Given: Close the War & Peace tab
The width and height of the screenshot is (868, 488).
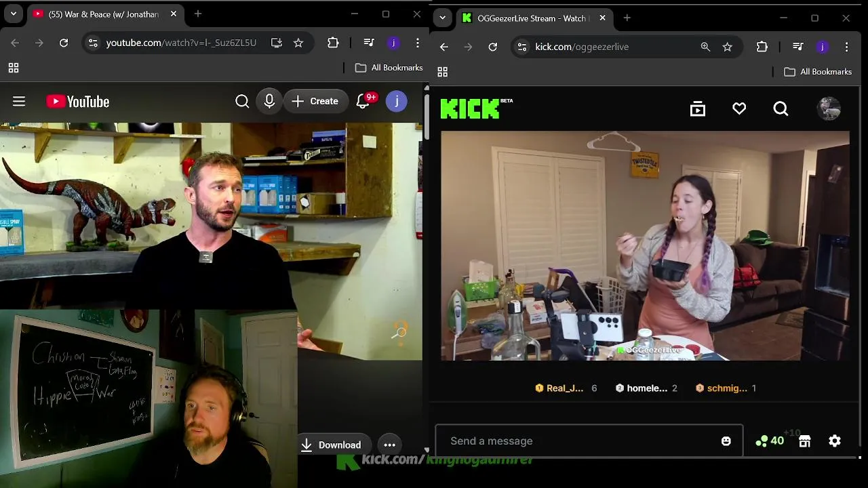Looking at the screenshot, I should coord(174,14).
